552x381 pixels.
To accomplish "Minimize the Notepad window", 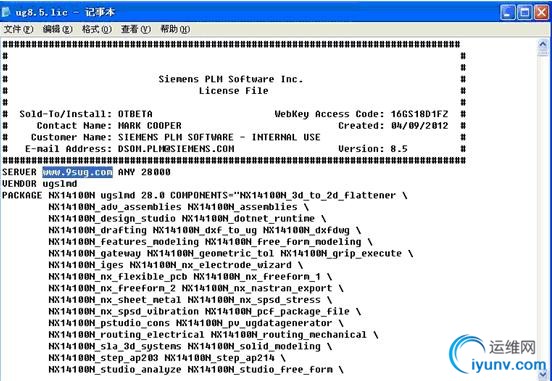I will coord(507,13).
